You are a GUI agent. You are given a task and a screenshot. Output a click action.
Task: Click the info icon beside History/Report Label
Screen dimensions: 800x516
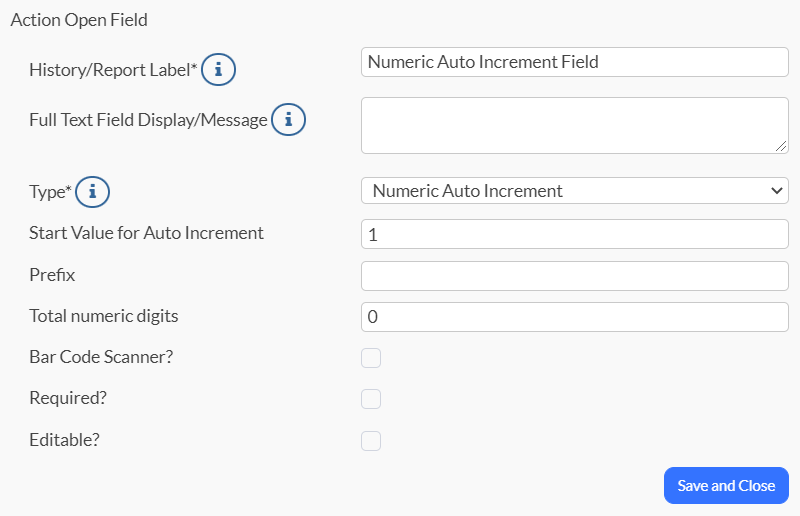coord(218,69)
